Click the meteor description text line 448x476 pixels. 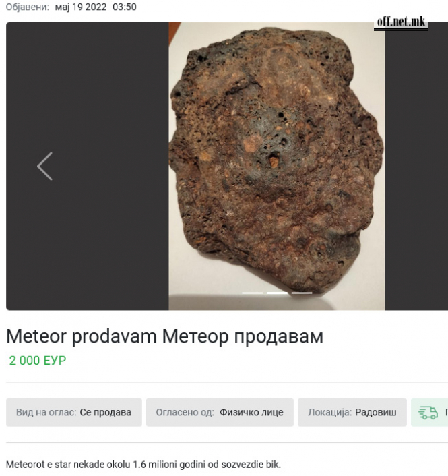coord(143,465)
